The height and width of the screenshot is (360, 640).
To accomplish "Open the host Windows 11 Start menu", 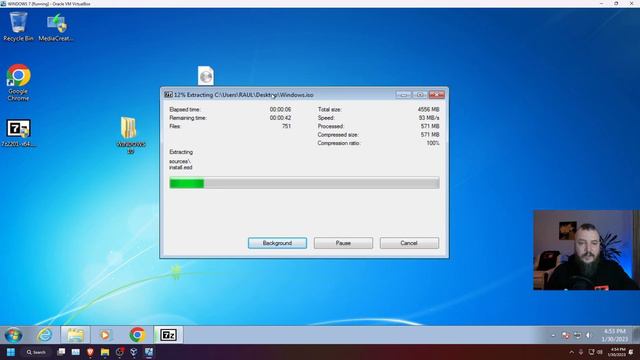I will 11,352.
